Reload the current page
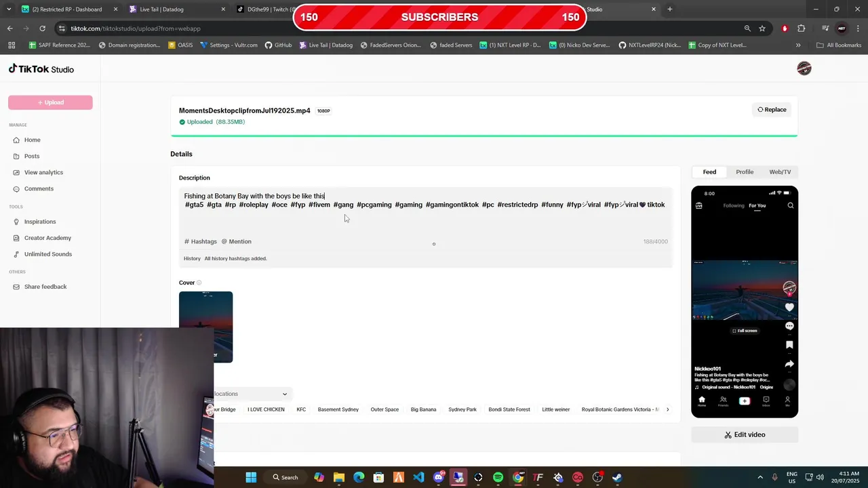The height and width of the screenshot is (488, 868). [42, 28]
